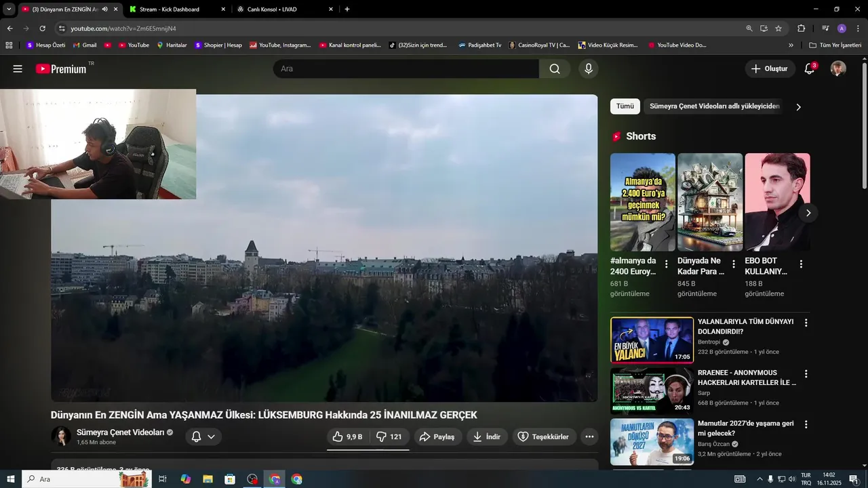868x488 pixels.
Task: Open taskbar clock 14:02 16.11.2025
Action: [829, 479]
